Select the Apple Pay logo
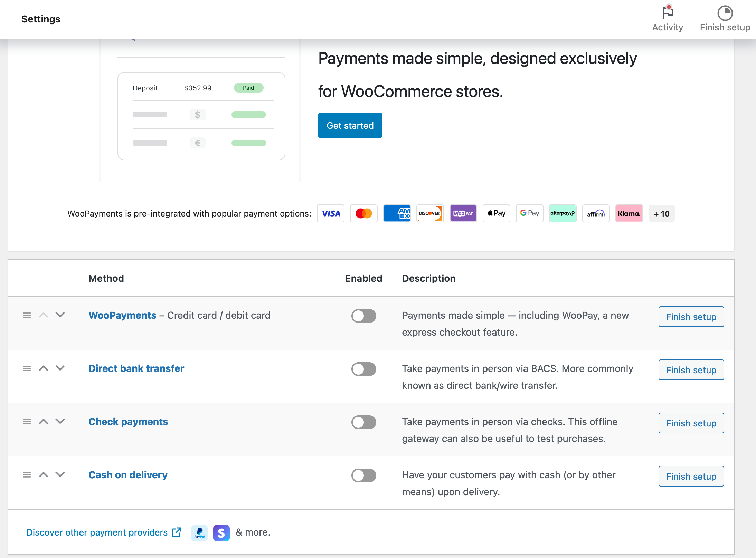This screenshot has width=756, height=558. click(496, 213)
